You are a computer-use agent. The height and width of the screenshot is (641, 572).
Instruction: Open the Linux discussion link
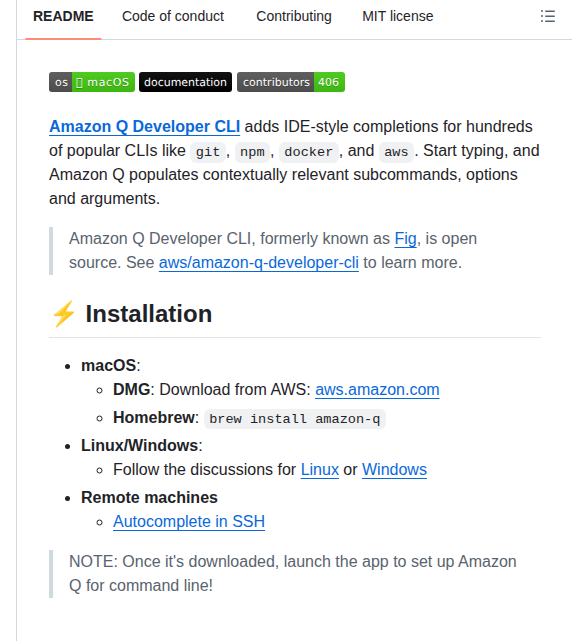click(x=320, y=470)
